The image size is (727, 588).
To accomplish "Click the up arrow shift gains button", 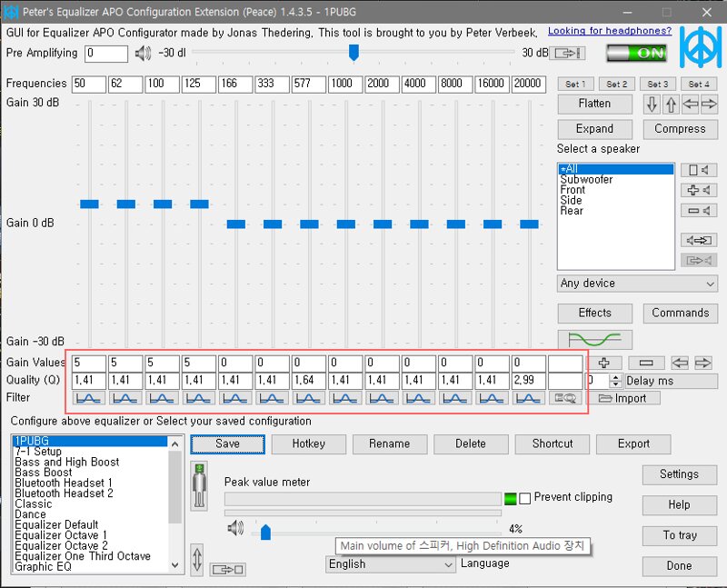I will [x=671, y=104].
